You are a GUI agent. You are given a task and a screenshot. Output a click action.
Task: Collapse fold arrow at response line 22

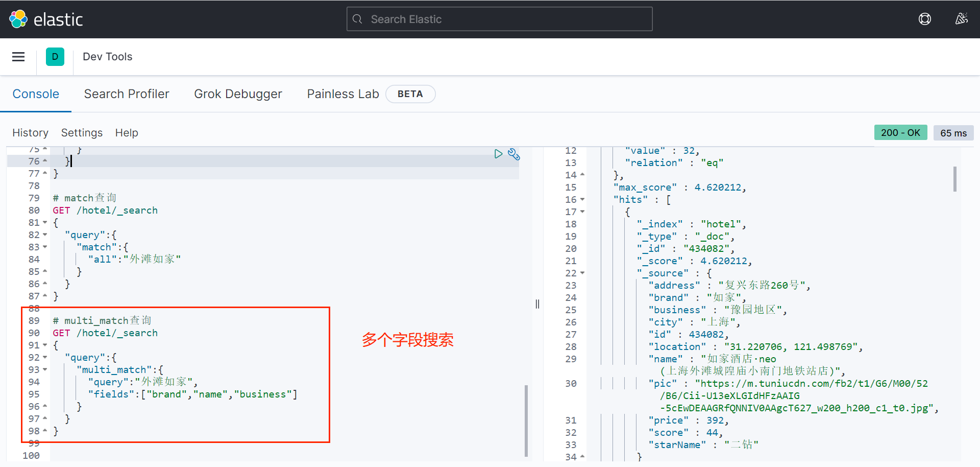point(582,273)
